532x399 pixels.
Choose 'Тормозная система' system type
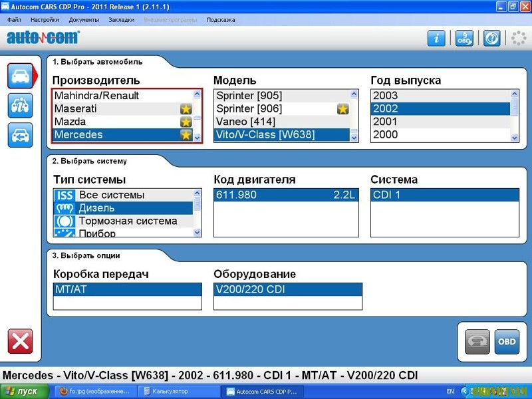[x=124, y=221]
